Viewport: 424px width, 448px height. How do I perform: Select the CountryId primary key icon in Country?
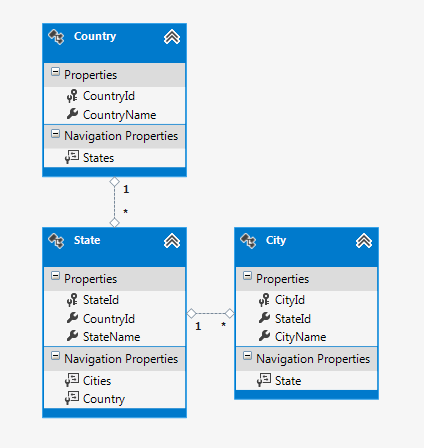[72, 96]
